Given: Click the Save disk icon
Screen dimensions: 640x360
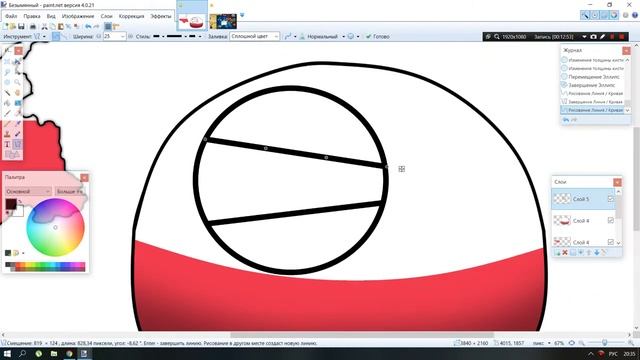Looking at the screenshot, I should [21, 27].
